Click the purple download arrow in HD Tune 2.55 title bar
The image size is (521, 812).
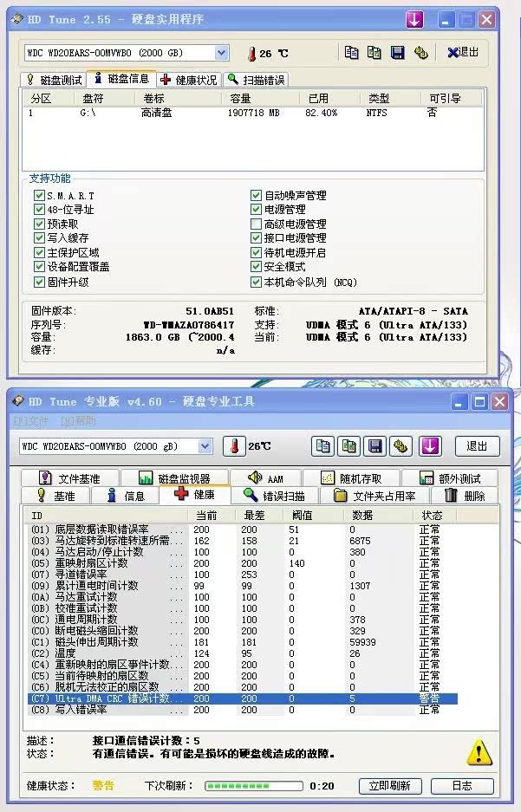tap(414, 20)
